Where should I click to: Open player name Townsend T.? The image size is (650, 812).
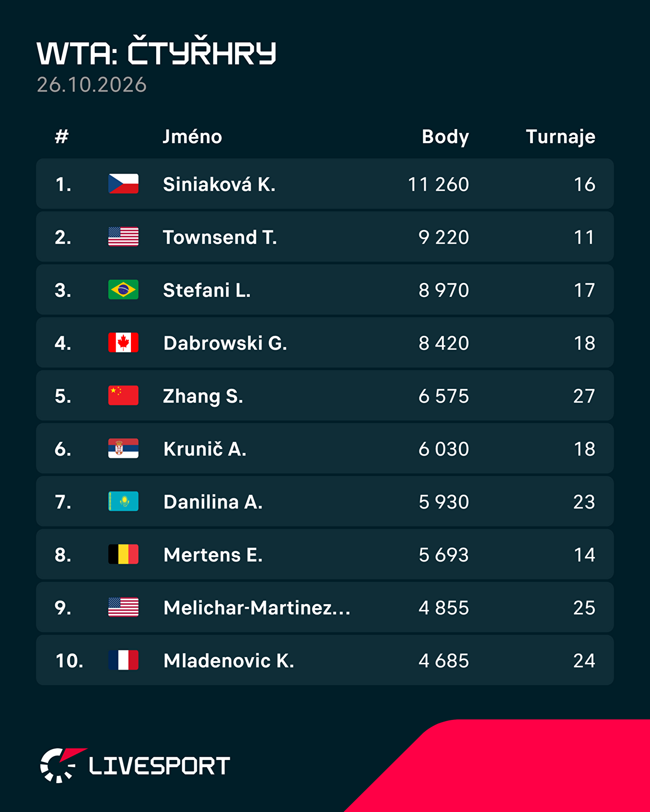point(220,237)
